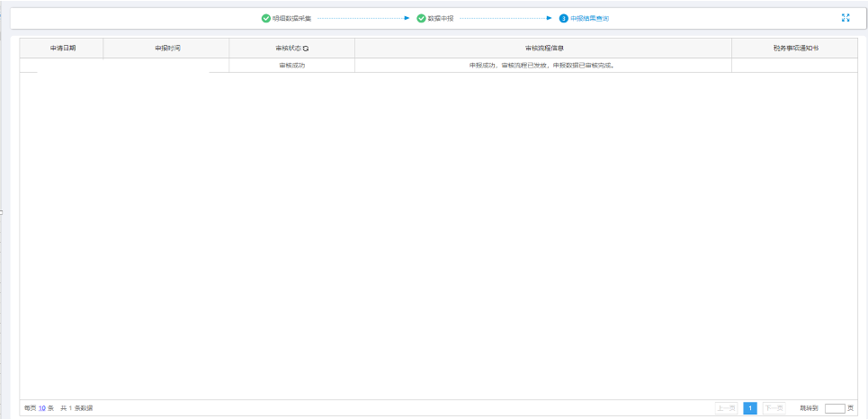Click 审核流程信息 column header
Viewport: 868px width, 419px height.
[543, 48]
